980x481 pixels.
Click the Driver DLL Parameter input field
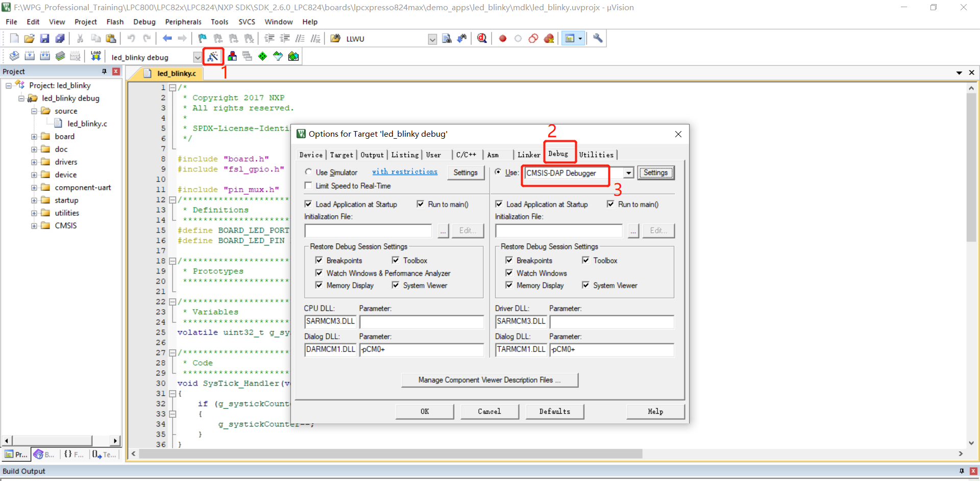coord(611,321)
